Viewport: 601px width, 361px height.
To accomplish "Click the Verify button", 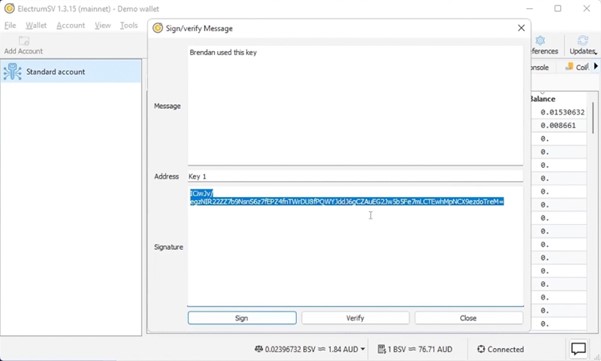I will tap(355, 318).
